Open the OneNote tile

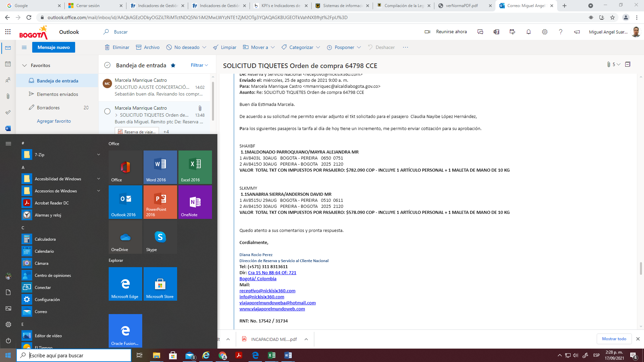tap(195, 202)
